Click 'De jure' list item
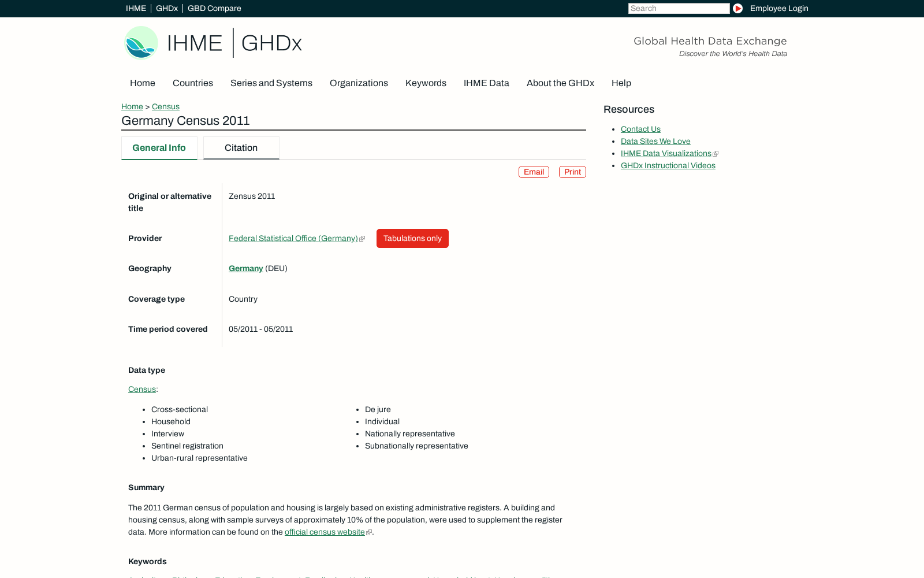This screenshot has width=924, height=578. coord(378,410)
